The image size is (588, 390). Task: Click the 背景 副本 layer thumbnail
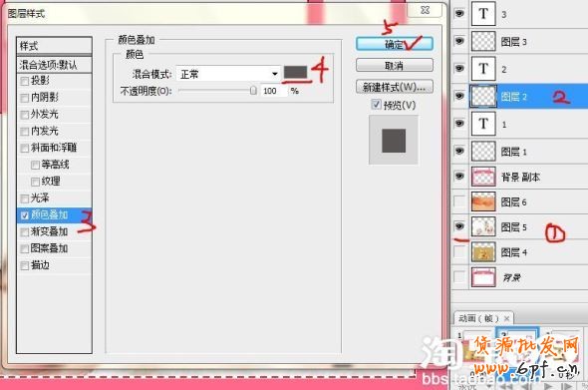(483, 177)
